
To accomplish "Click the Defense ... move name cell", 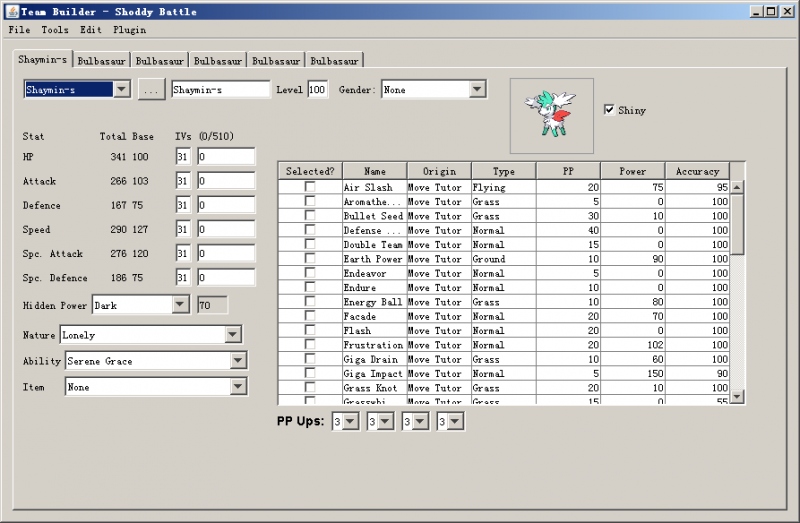I will click(x=374, y=230).
